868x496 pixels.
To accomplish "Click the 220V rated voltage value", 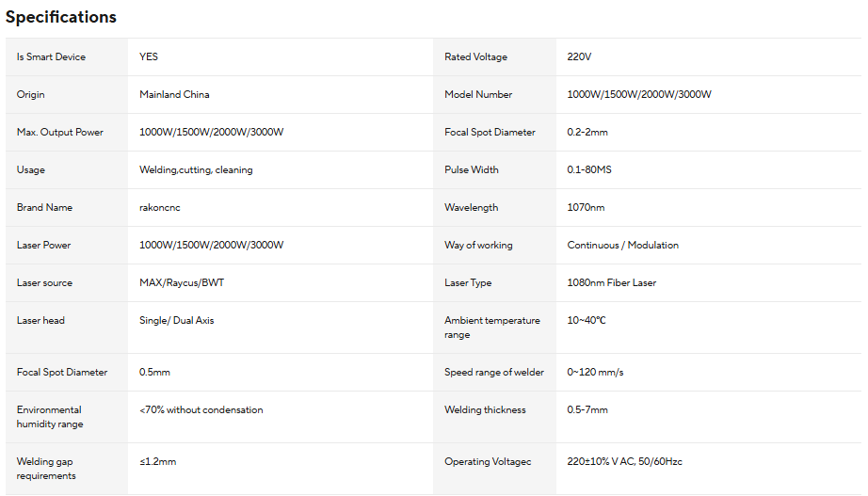I will pyautogui.click(x=579, y=57).
